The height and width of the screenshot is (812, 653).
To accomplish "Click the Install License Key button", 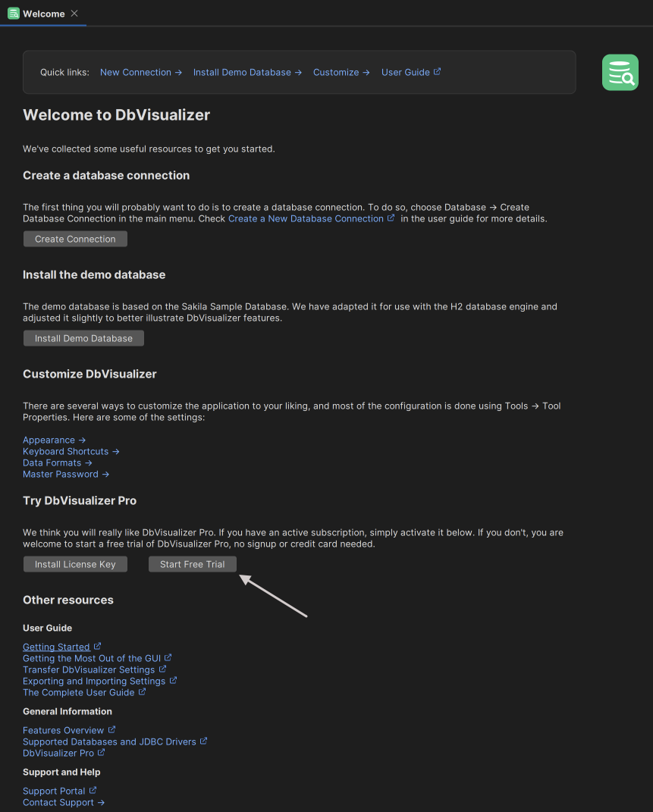I will [74, 563].
